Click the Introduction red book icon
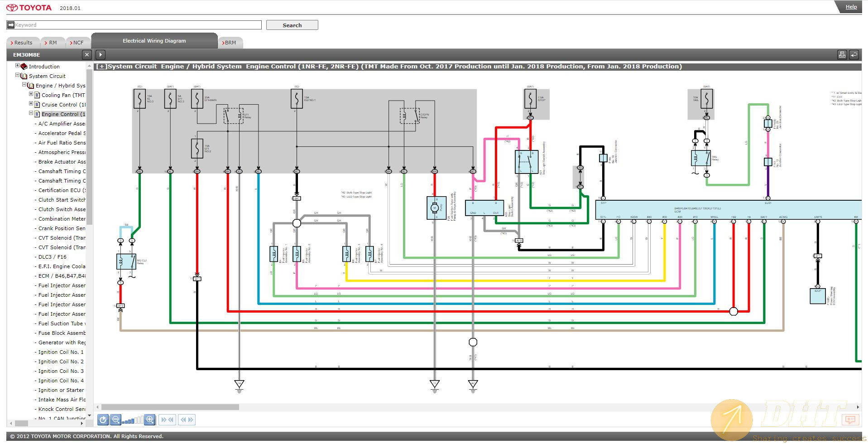The image size is (868, 444). pyautogui.click(x=24, y=67)
